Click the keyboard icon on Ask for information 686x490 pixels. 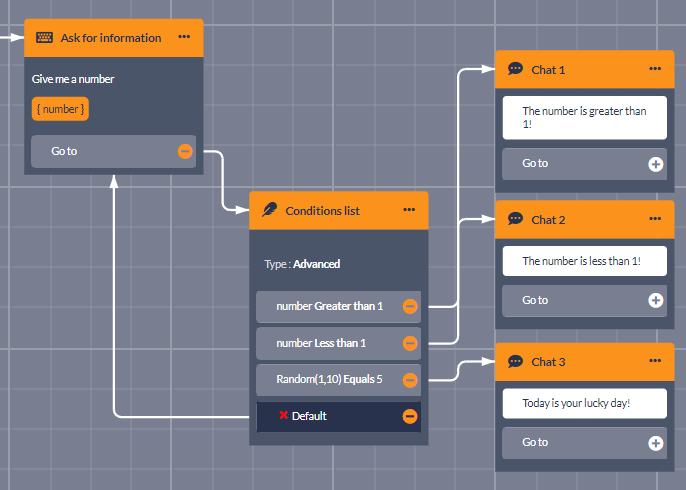click(x=45, y=38)
